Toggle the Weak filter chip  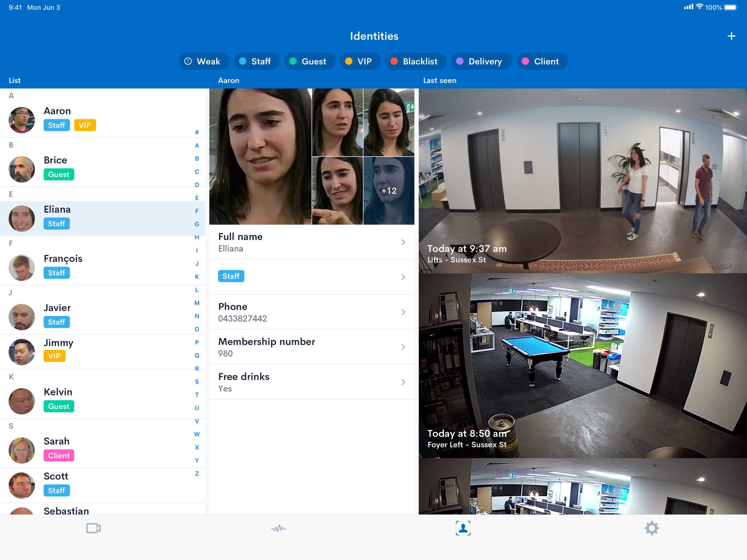(x=204, y=61)
